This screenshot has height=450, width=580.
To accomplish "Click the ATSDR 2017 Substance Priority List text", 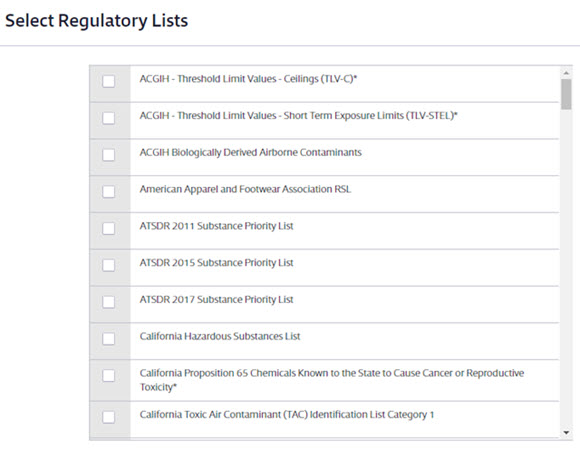I will 216,300.
